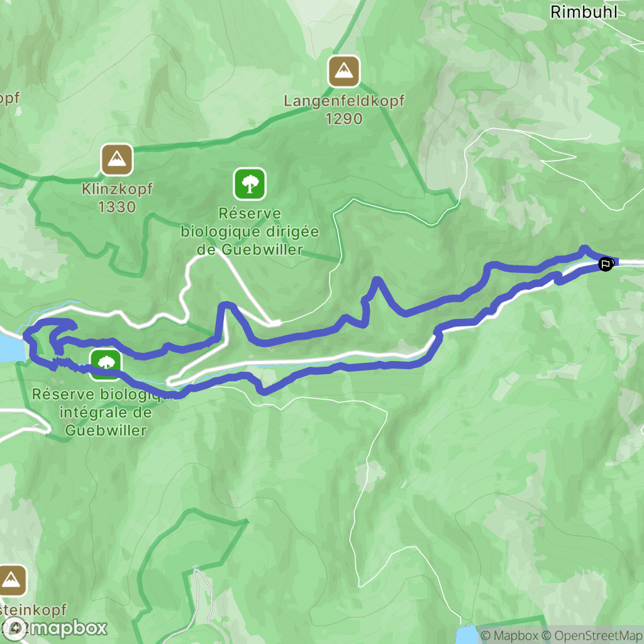Open the © OpenStreetMap attribution link
The image size is (644, 644).
coord(592,636)
